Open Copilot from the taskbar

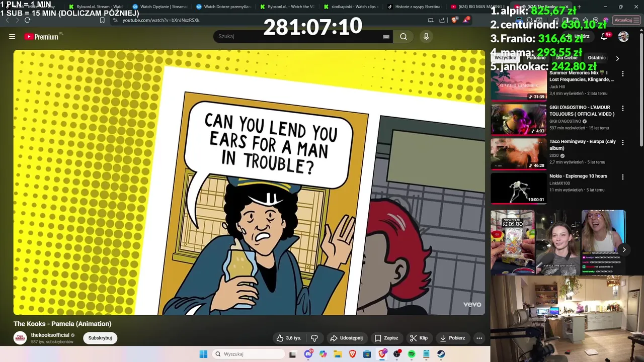pos(323,354)
